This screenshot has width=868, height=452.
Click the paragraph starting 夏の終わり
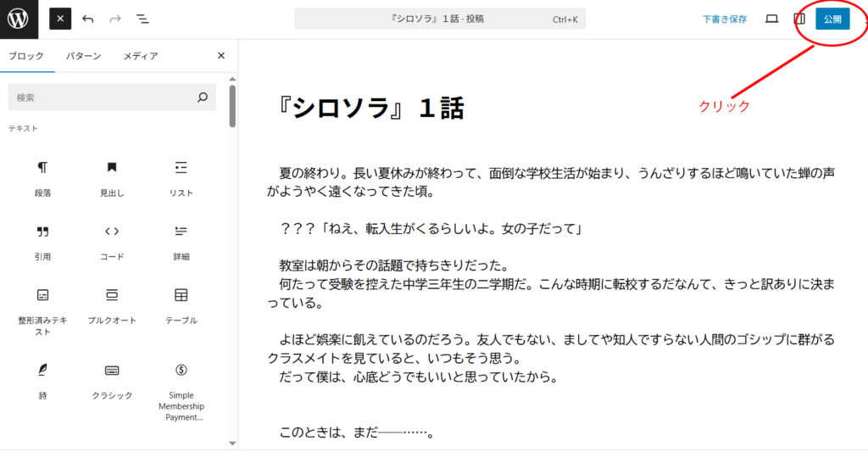point(551,182)
